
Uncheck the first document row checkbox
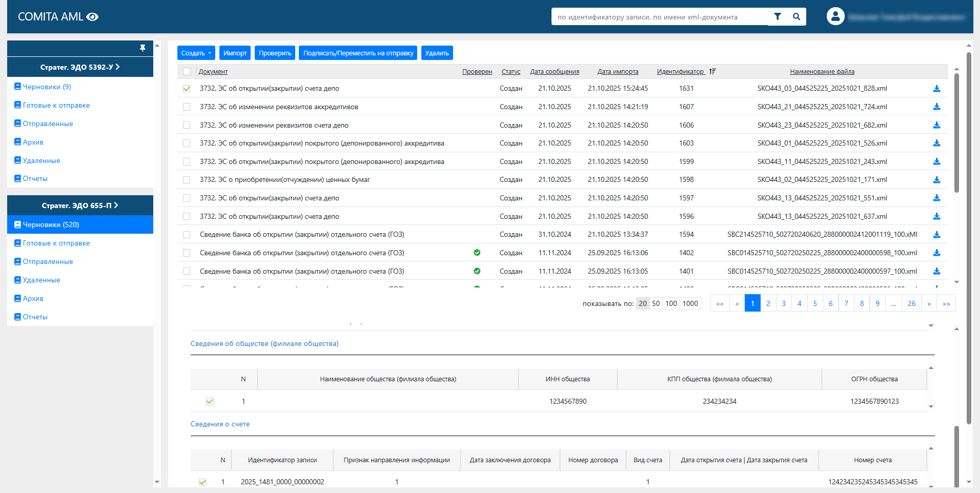187,89
